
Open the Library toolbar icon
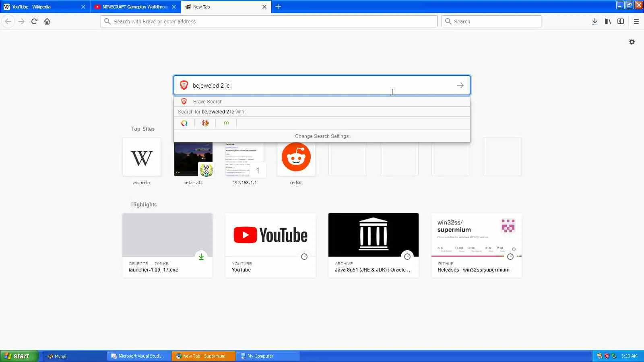(608, 21)
